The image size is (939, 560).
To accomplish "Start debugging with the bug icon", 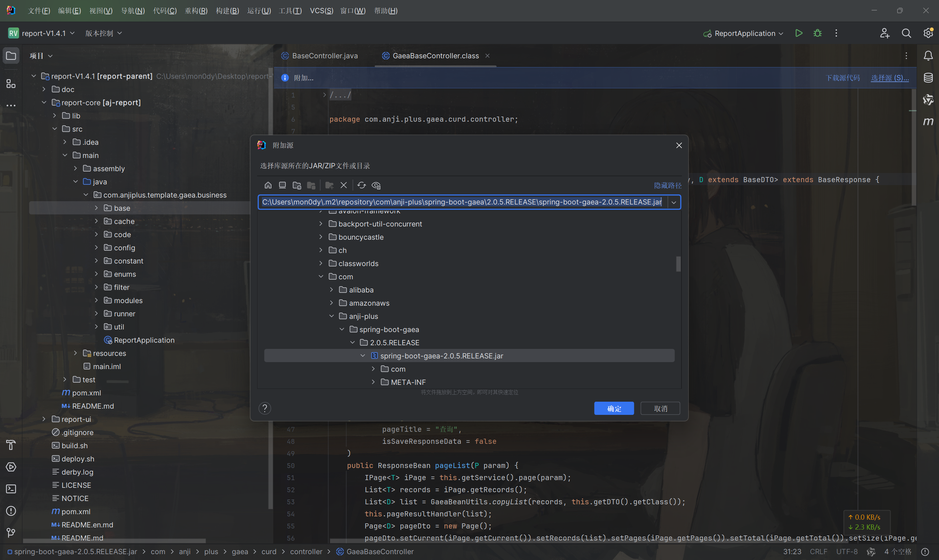I will (x=818, y=33).
